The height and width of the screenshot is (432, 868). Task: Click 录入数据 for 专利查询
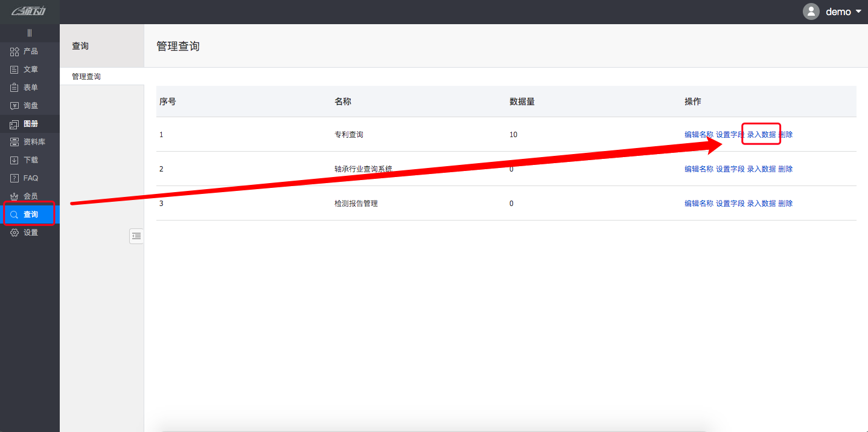click(x=761, y=134)
